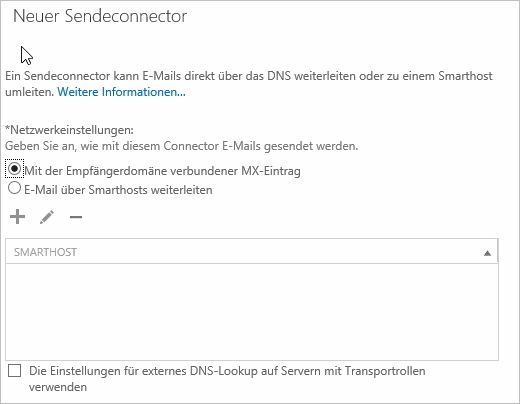
Task: Click the SMARTHOST column header label
Action: pos(45,252)
